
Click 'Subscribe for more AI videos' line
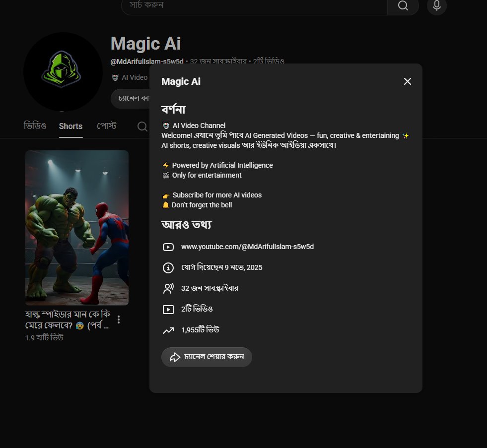click(217, 195)
